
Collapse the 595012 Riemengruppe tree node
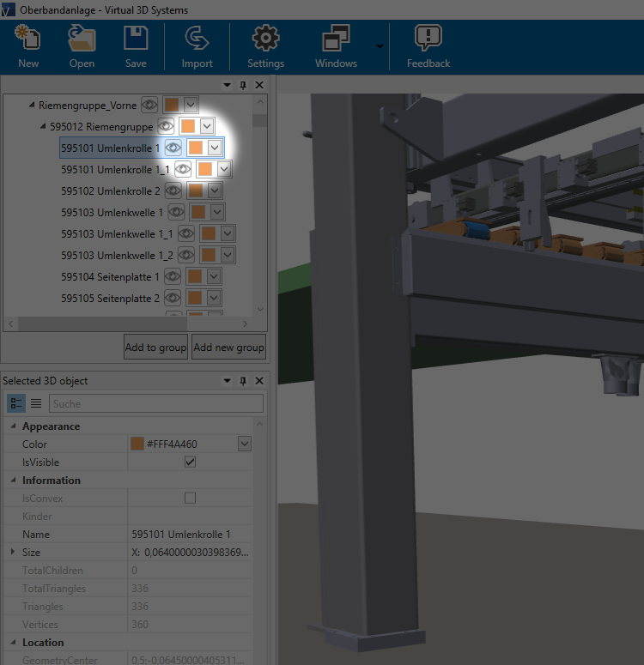coord(43,126)
